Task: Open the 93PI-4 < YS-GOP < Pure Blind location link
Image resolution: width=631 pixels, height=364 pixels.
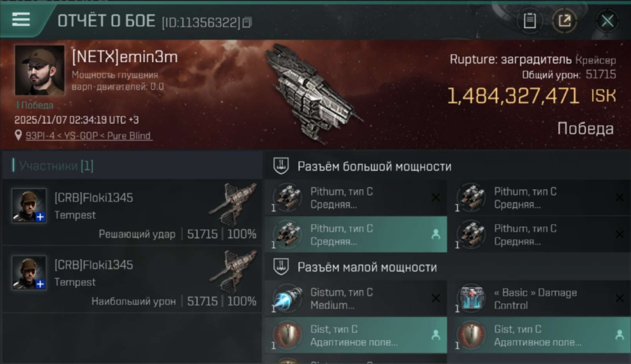Action: point(88,136)
